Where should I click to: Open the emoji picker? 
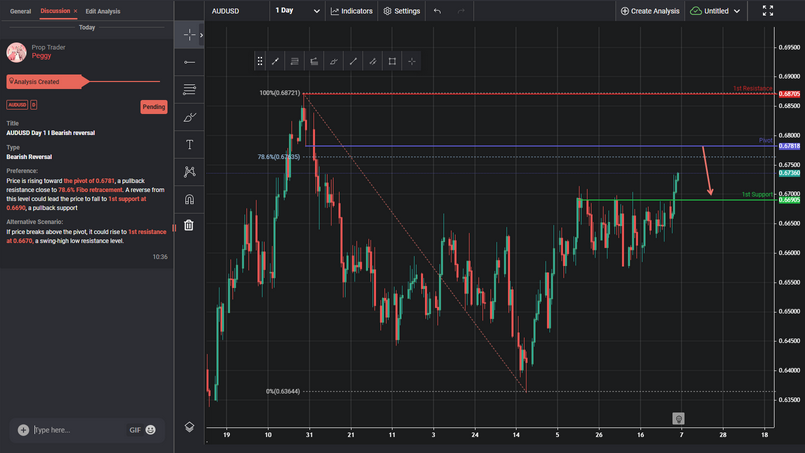(150, 430)
